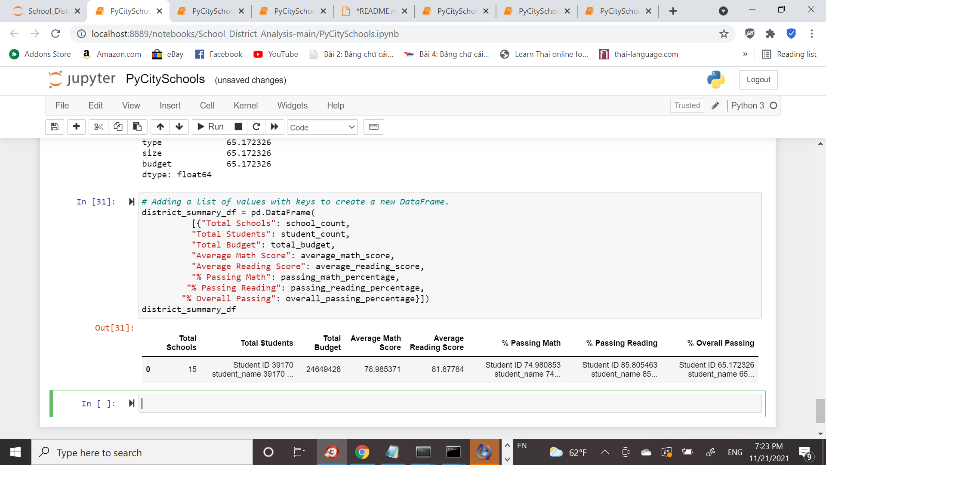Insert a new cell below
The width and height of the screenshot is (980, 483).
(76, 127)
